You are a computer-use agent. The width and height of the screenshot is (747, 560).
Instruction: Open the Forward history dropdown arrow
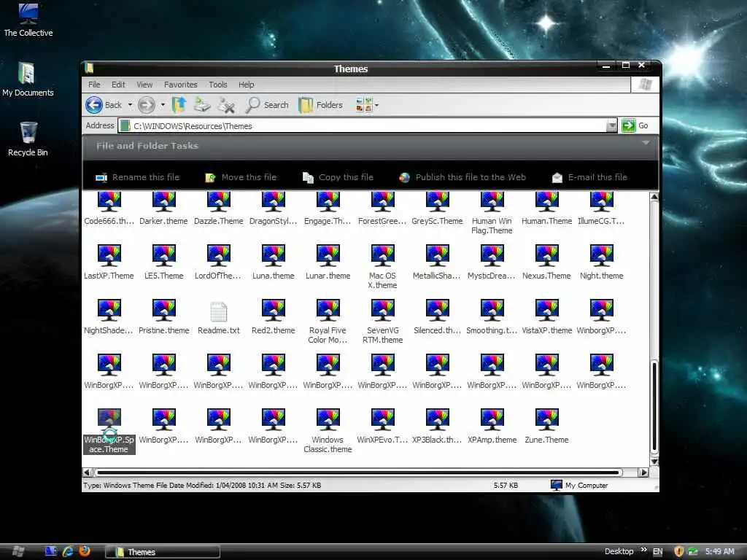pos(163,105)
